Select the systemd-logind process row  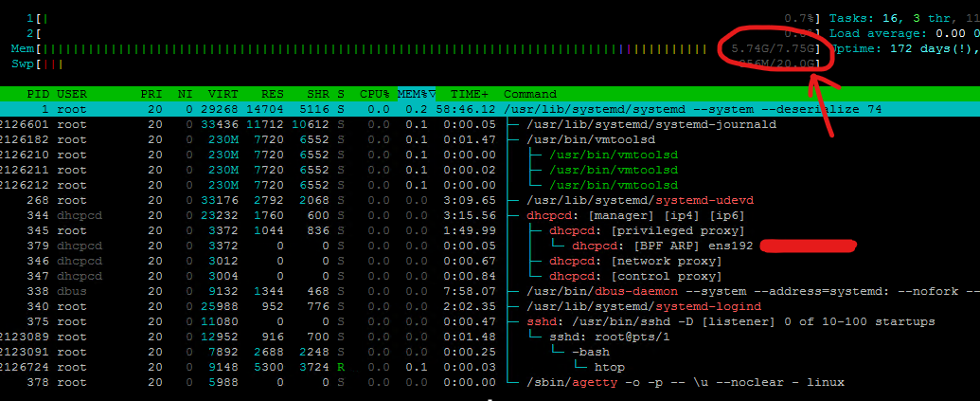click(490, 306)
